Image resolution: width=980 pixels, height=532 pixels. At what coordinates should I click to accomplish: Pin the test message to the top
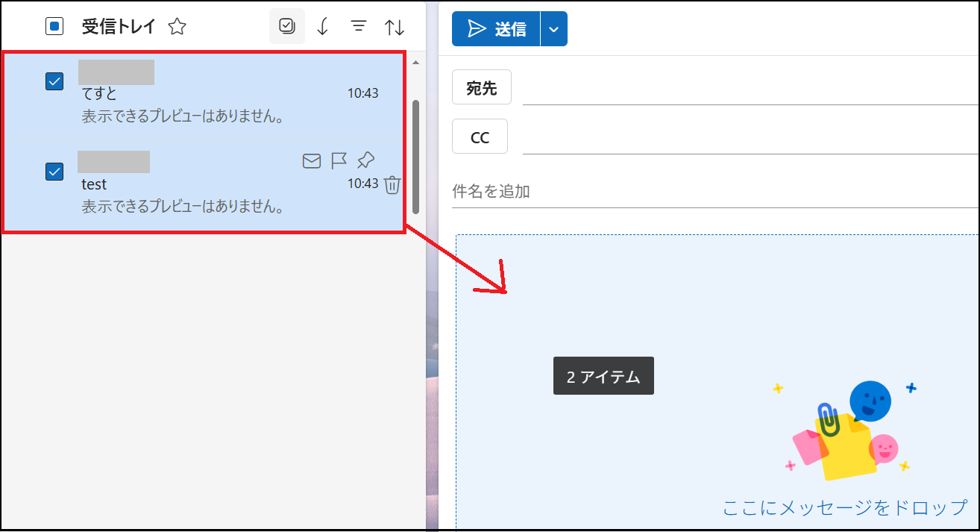[x=365, y=160]
